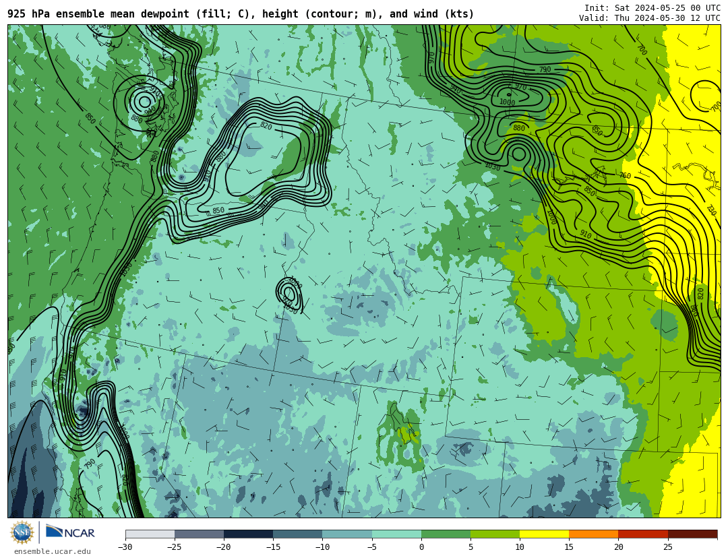Select the dark teal -15 to -10 color segment
728x560 pixels.
tap(298, 534)
